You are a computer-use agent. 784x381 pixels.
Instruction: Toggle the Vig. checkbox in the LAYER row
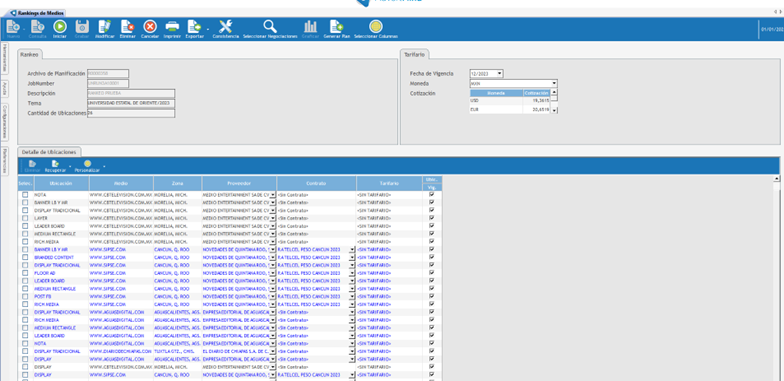point(432,218)
